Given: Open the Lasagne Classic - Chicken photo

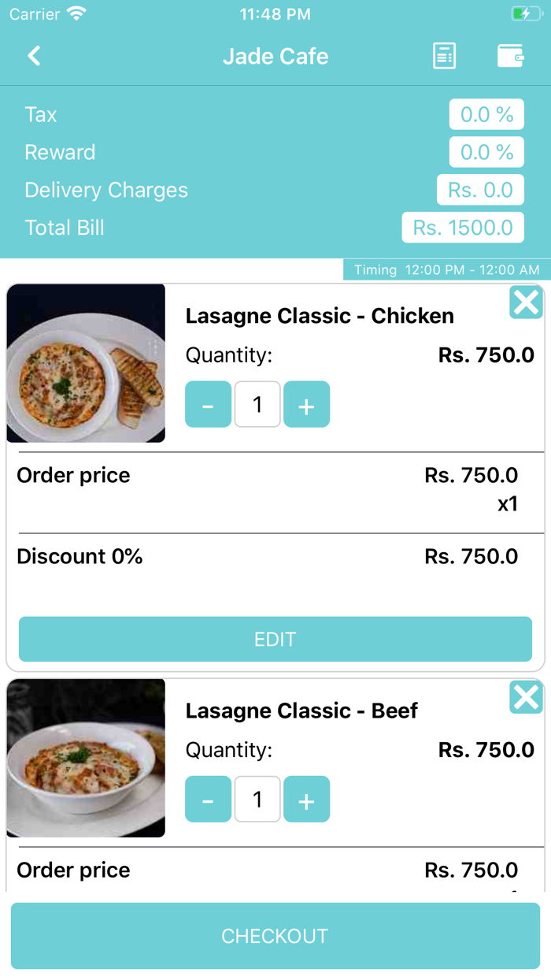Looking at the screenshot, I should coord(86,363).
